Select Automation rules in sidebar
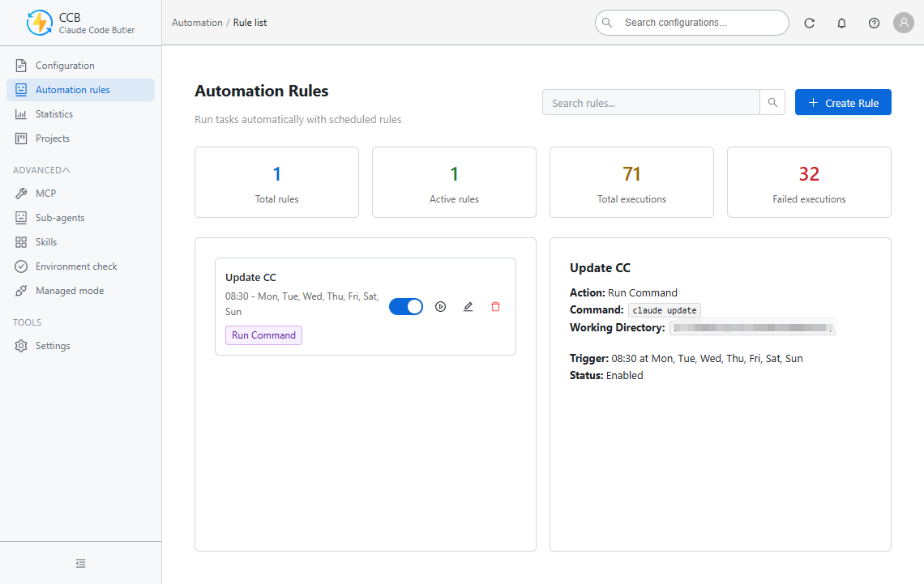The width and height of the screenshot is (924, 584). pyautogui.click(x=81, y=89)
